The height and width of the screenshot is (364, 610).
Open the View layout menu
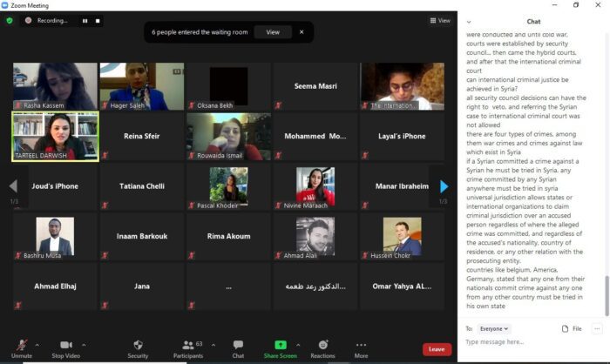[440, 20]
